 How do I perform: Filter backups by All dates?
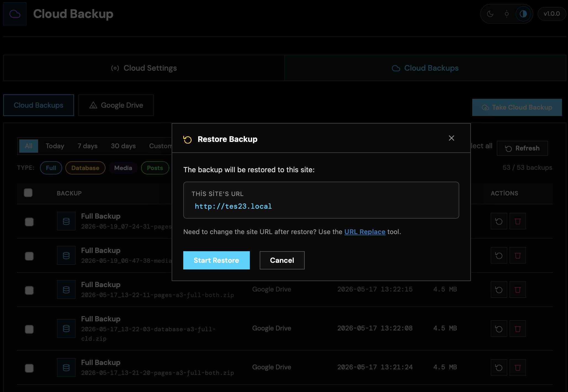29,146
